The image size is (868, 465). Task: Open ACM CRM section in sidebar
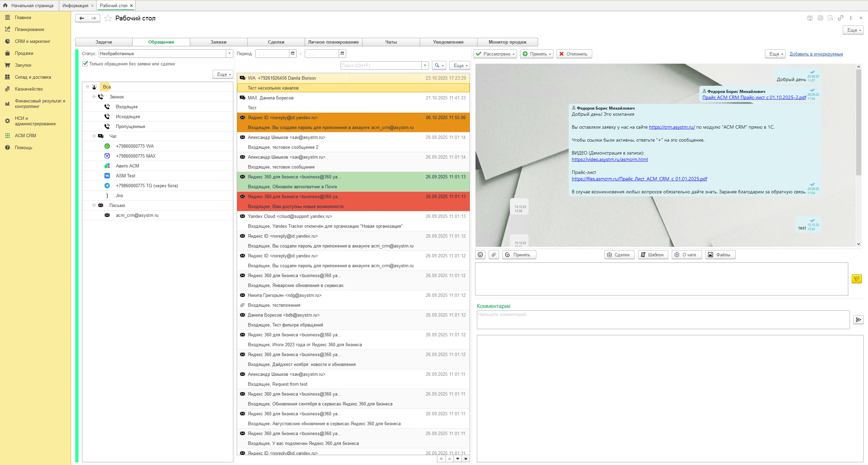26,135
